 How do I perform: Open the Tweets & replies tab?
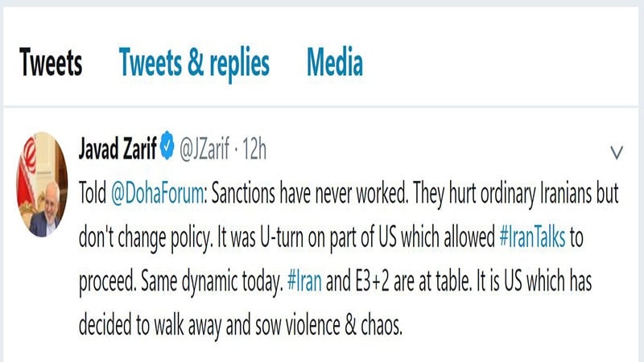[194, 63]
